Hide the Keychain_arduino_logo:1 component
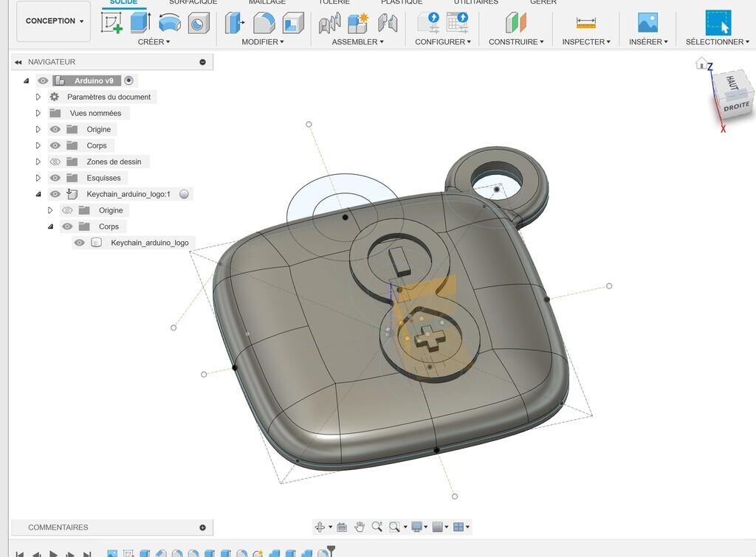 pyautogui.click(x=55, y=194)
